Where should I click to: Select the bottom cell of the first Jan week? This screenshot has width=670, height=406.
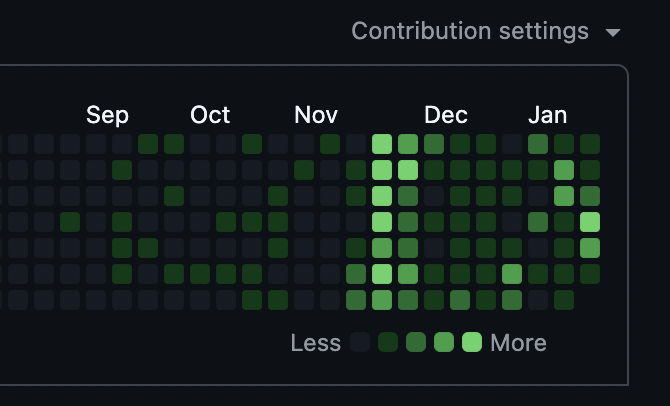tap(538, 300)
